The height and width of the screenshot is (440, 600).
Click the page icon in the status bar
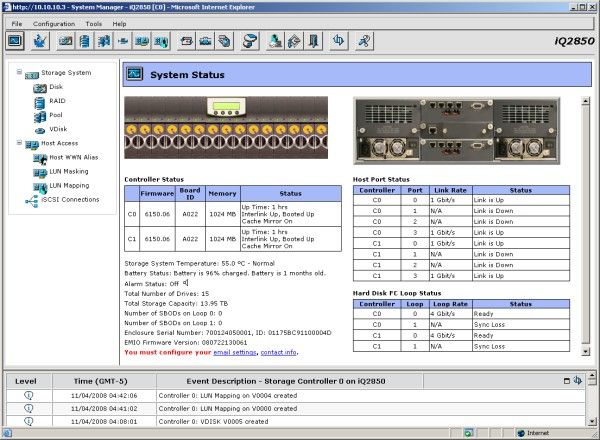pyautogui.click(x=7, y=433)
